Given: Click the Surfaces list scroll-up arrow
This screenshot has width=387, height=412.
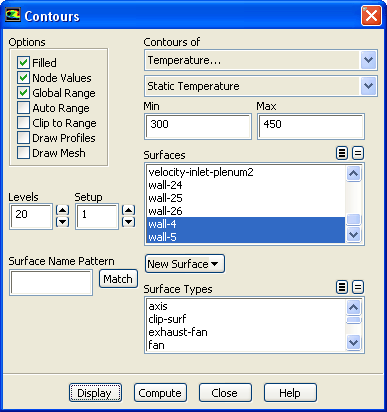Looking at the screenshot, I should [x=353, y=173].
